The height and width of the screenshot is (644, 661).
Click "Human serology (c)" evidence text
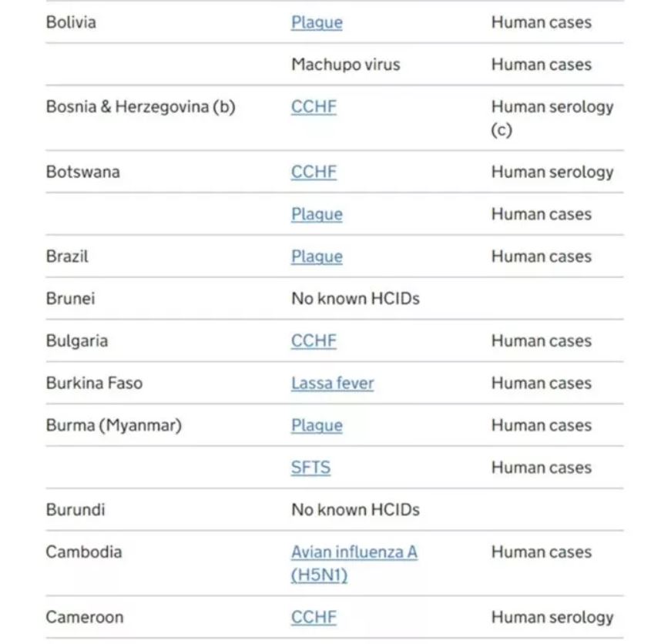(x=552, y=118)
